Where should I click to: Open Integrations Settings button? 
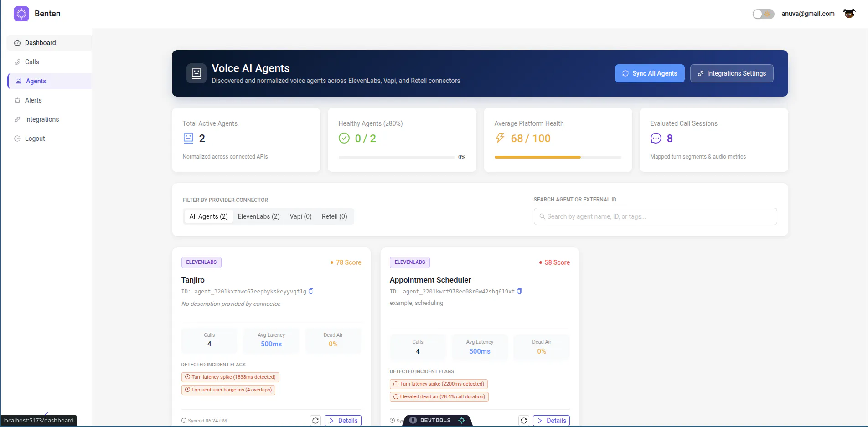[732, 73]
